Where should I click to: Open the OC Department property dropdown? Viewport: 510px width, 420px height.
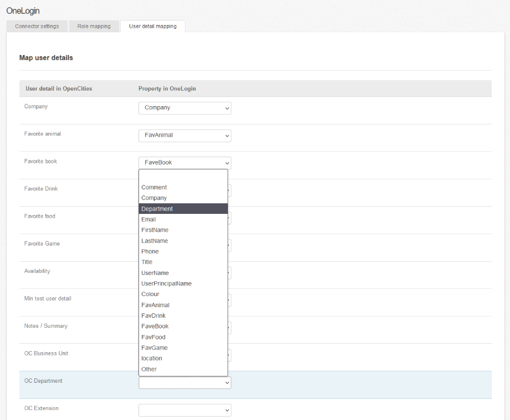tap(185, 382)
